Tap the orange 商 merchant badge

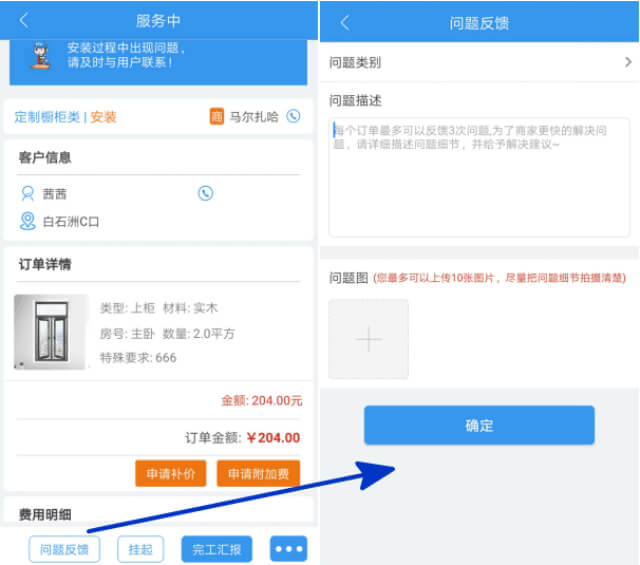[216, 116]
